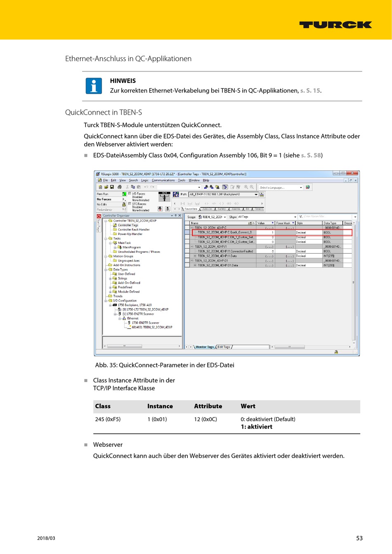
Task: Open the Tools menu
Action: [182, 180]
